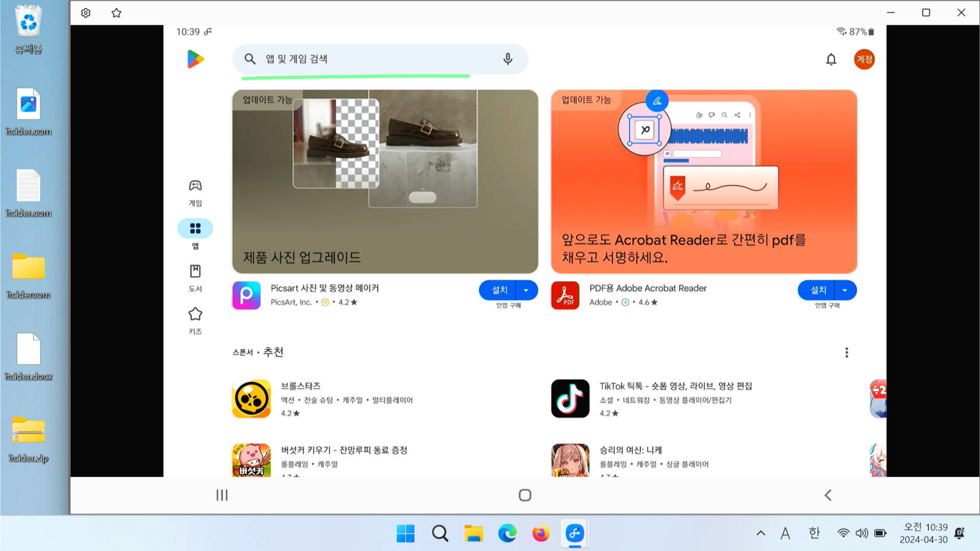This screenshot has height=551, width=980.
Task: Open the overflow menu beside 스폰서 · 추천
Action: [x=847, y=352]
